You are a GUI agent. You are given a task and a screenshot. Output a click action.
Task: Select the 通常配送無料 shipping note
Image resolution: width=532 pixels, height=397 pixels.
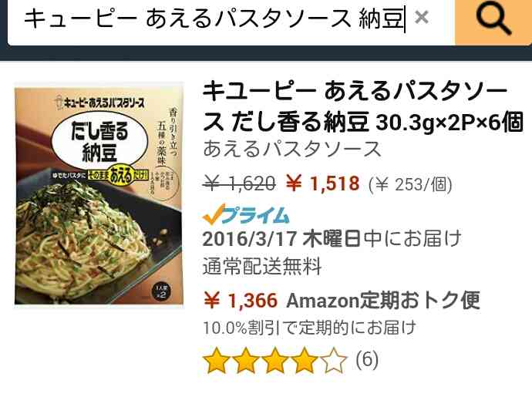pyautogui.click(x=262, y=266)
